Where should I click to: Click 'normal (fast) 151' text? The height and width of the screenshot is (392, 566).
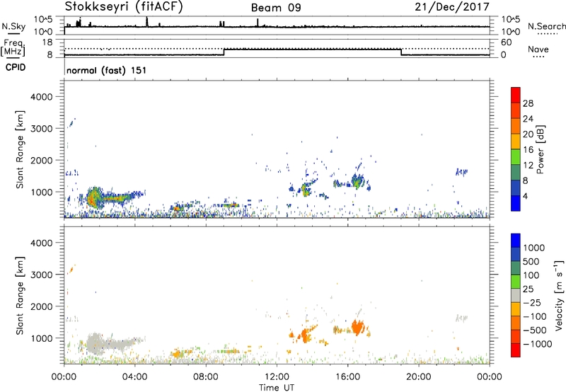[x=107, y=70]
